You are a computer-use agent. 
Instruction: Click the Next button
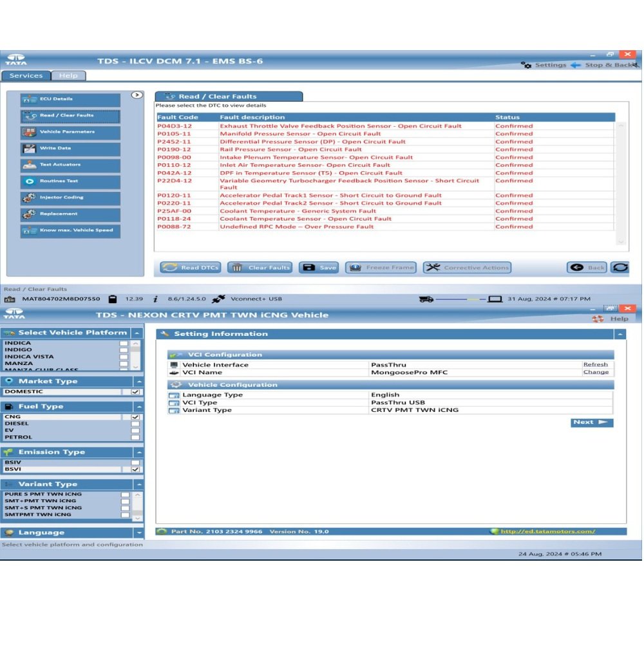pyautogui.click(x=592, y=422)
